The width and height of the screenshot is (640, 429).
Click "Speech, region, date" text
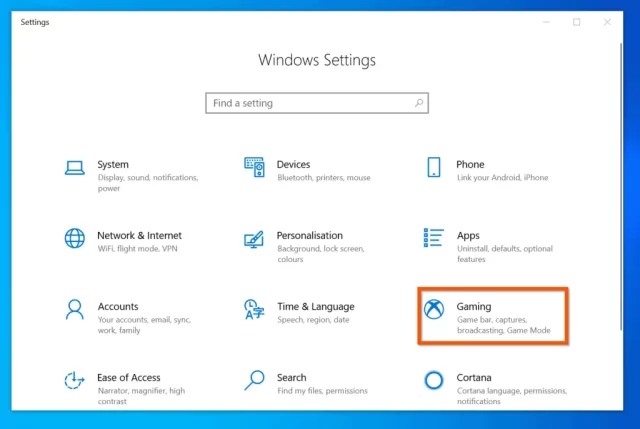click(313, 320)
